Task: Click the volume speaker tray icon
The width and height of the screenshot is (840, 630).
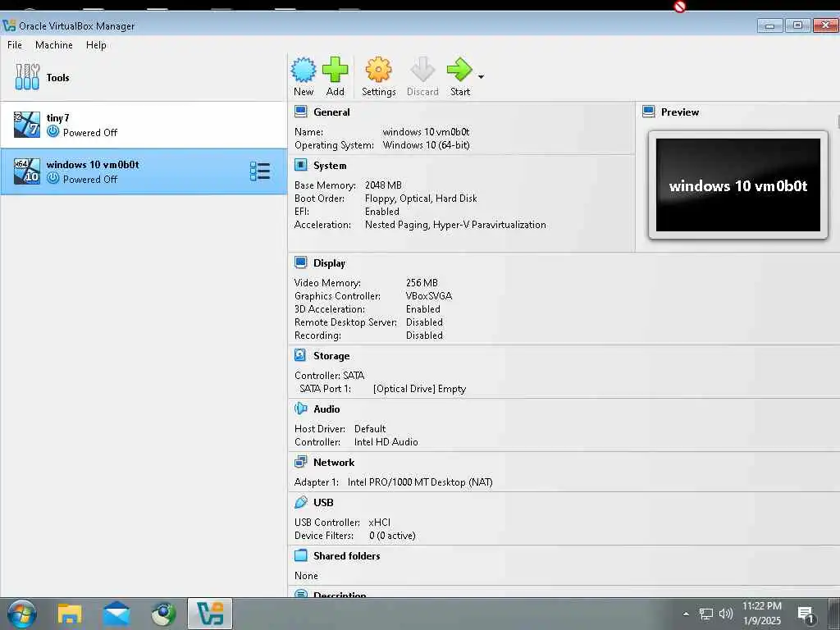Action: click(726, 614)
